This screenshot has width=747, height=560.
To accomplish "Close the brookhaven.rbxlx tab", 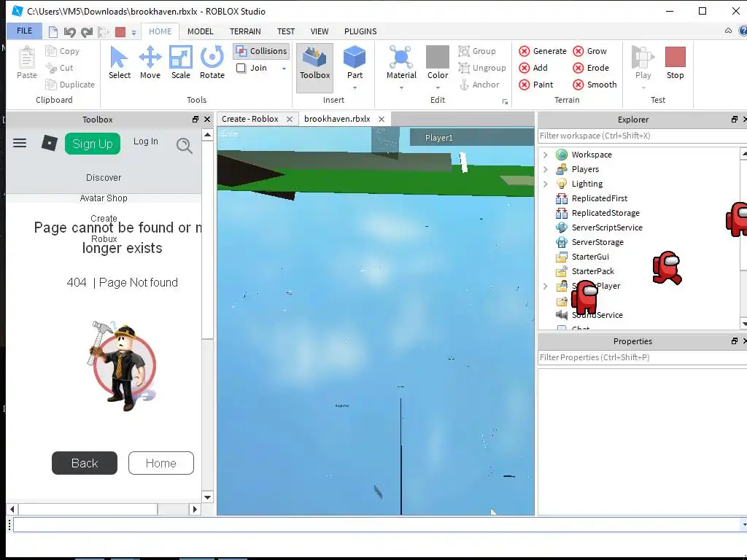I will (381, 119).
